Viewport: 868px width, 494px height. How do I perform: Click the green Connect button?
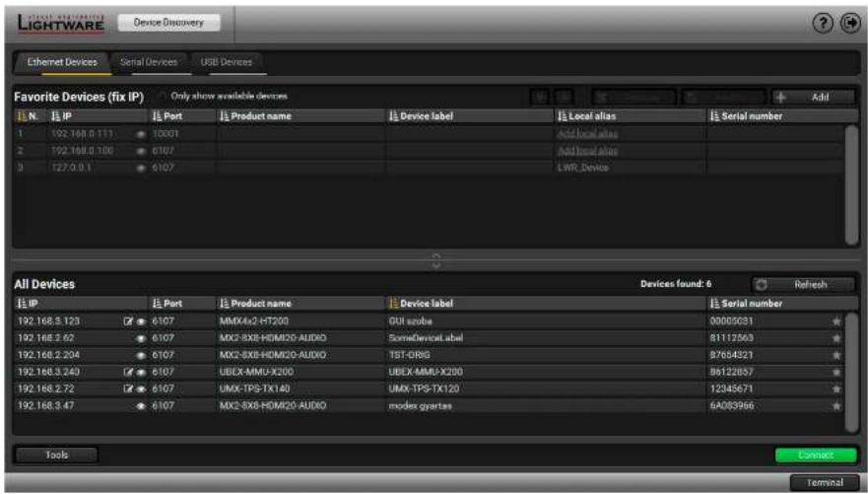coord(816,456)
